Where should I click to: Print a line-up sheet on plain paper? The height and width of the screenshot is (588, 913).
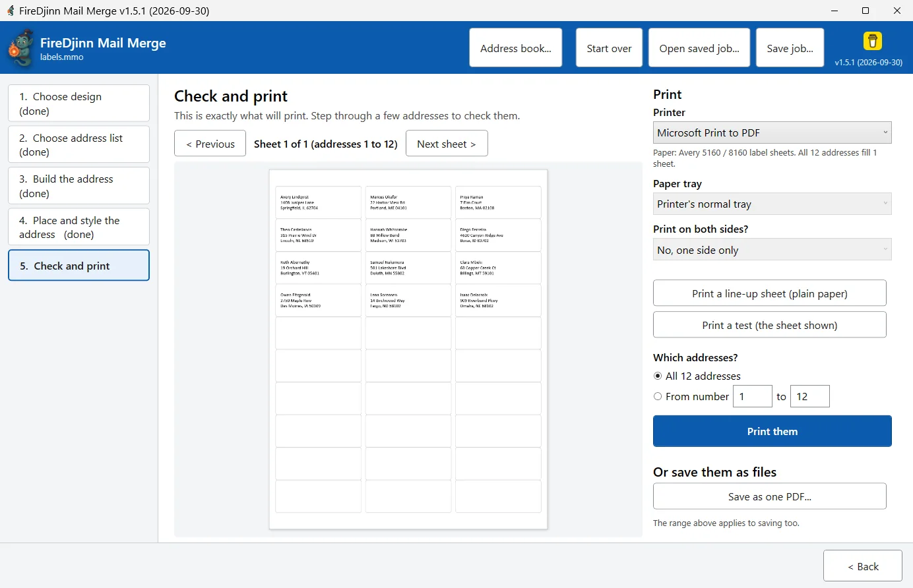[770, 293]
